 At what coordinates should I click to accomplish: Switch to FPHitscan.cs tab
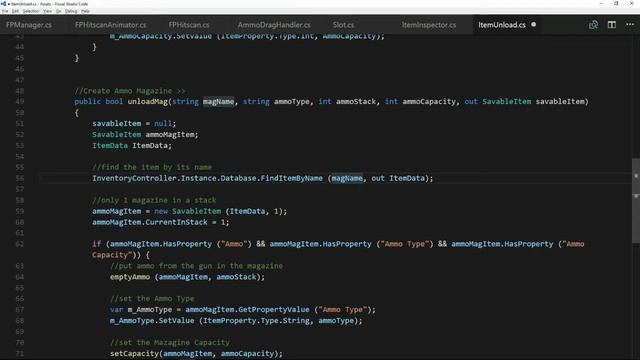[189, 25]
